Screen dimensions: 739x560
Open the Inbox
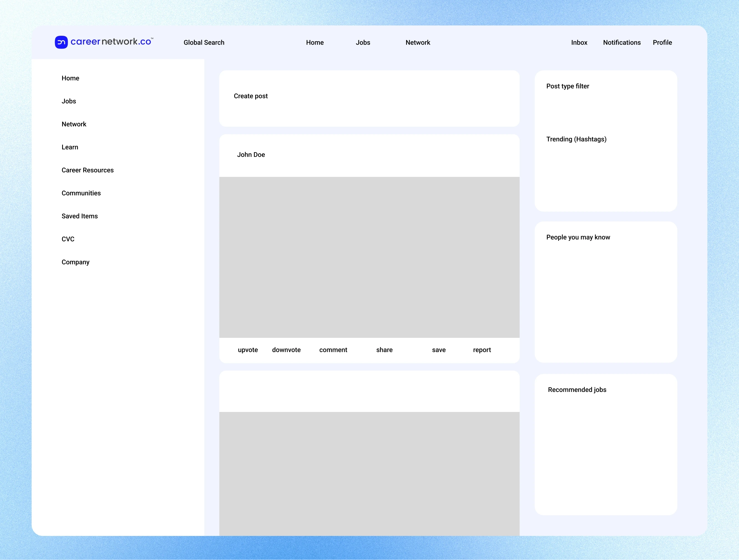click(579, 42)
